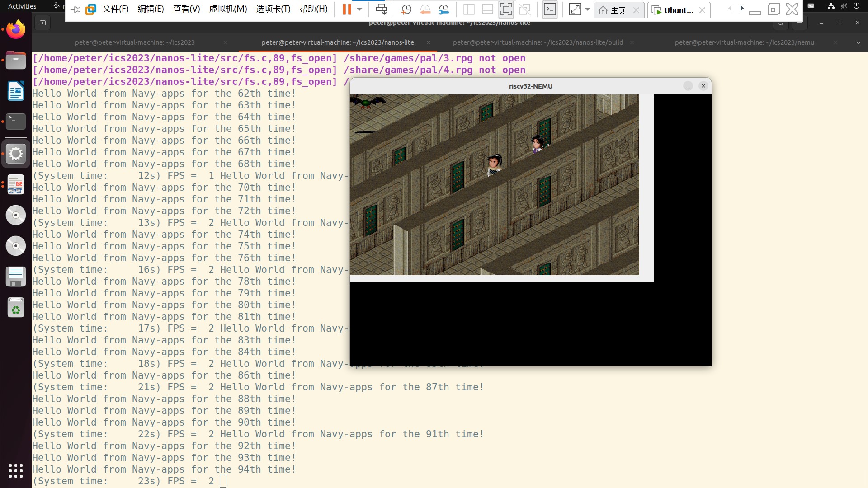This screenshot has width=868, height=488.
Task: Close the 主页 tab
Action: pos(636,10)
